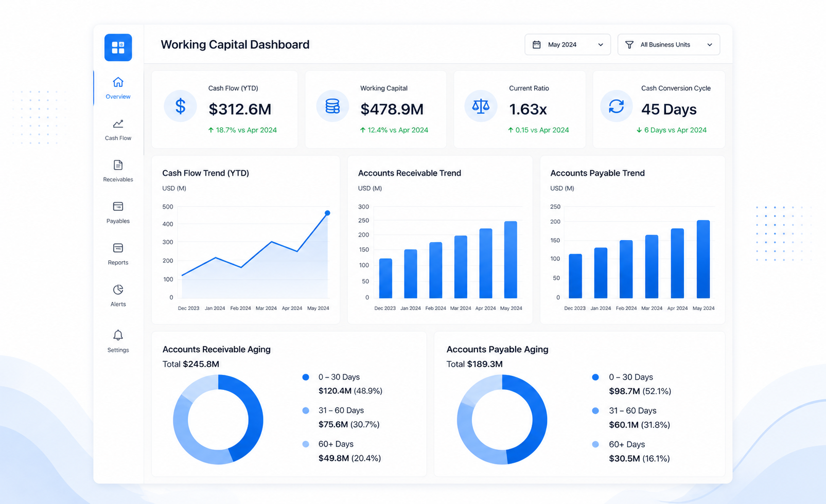Click the $478.9M working capital value

392,109
